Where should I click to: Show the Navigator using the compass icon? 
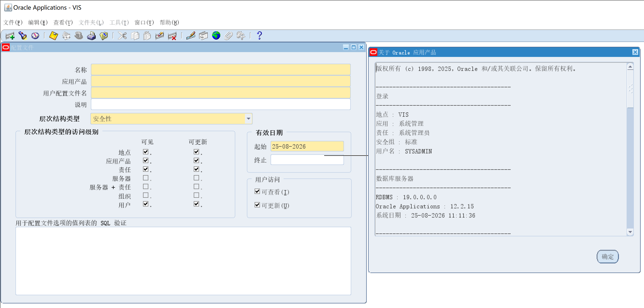point(35,36)
